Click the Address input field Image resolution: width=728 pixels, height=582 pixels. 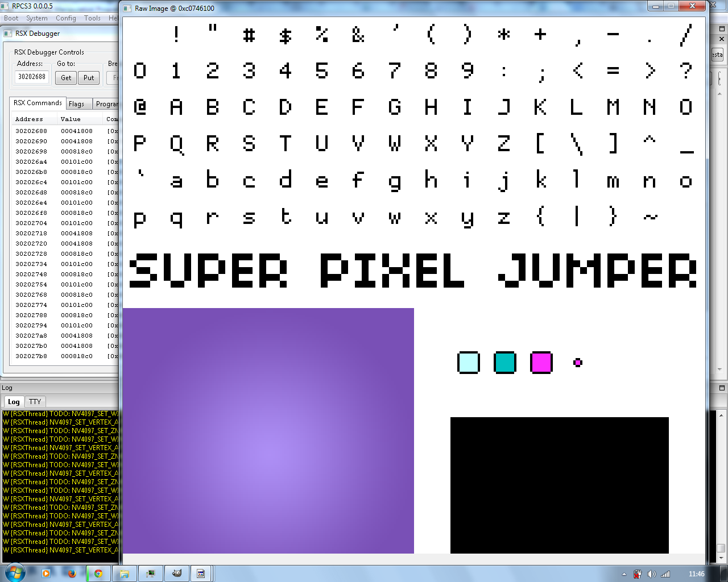point(32,77)
